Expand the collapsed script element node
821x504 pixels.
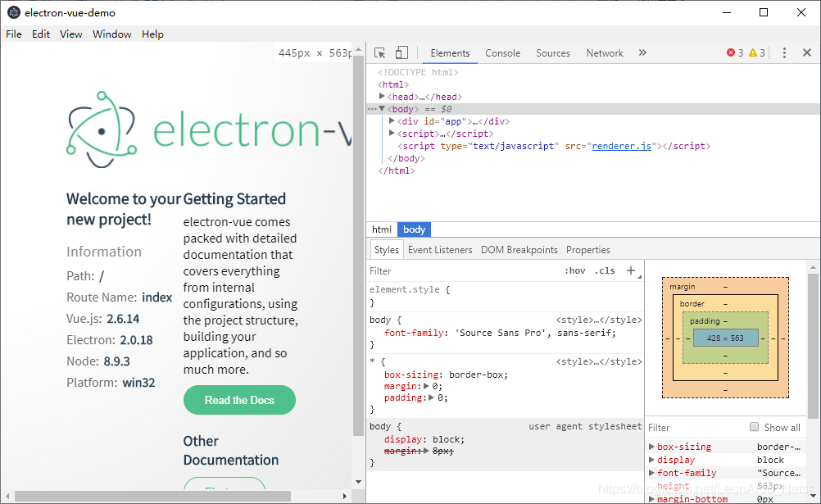tap(392, 134)
